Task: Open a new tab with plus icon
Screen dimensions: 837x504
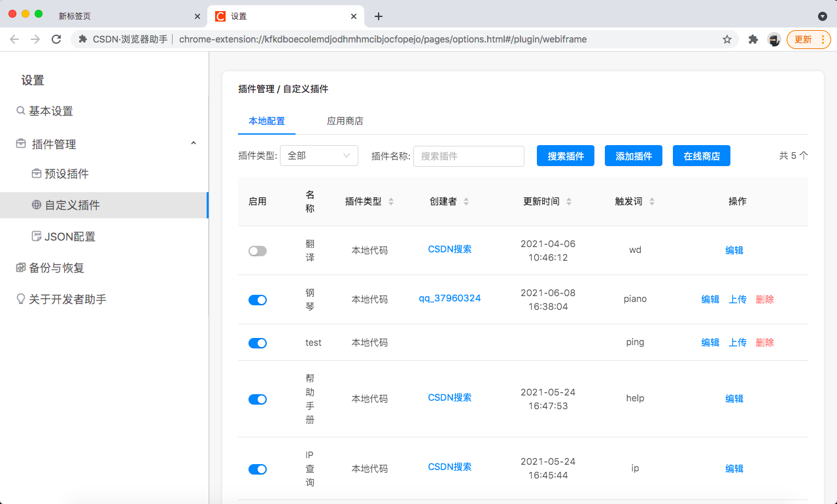Action: 378,16
